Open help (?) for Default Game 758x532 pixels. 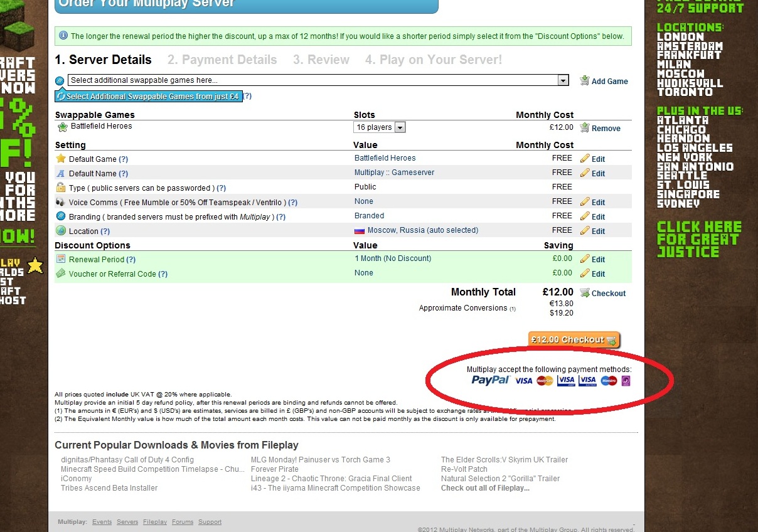coord(123,159)
